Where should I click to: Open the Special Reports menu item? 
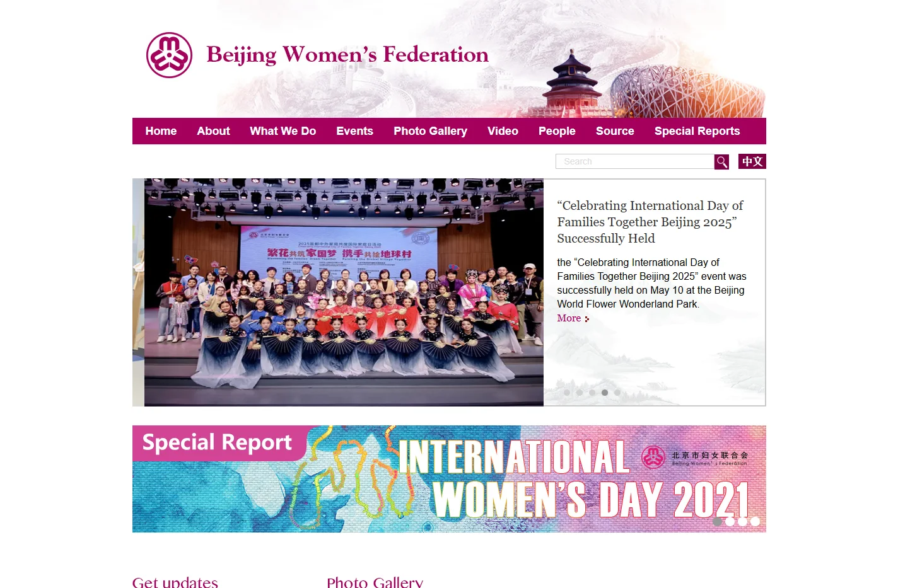pos(697,131)
